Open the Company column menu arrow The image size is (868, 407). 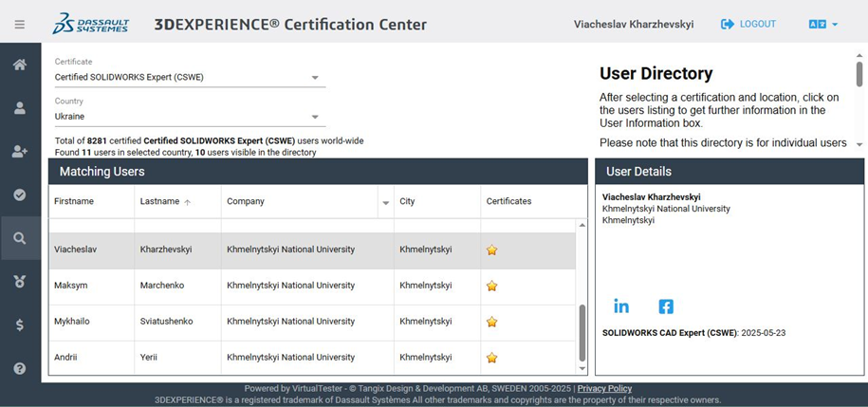[x=386, y=203]
